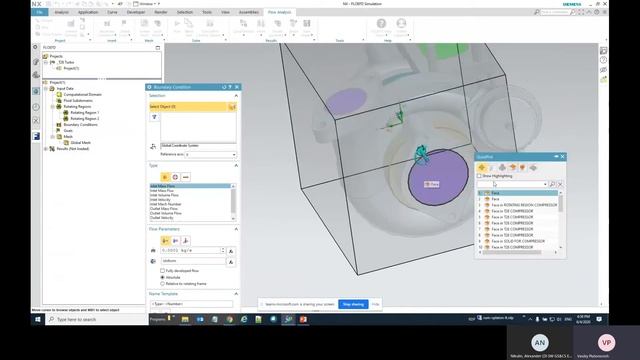
Task: Collapse the Rotating Regions tree node
Action: tap(53, 107)
